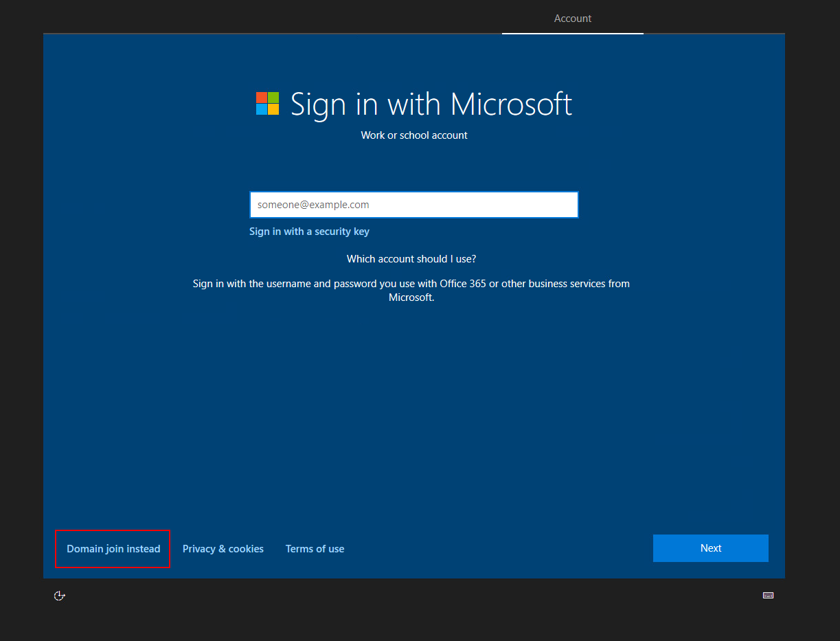Choose Domain join instead
The image size is (840, 641).
[x=113, y=549]
